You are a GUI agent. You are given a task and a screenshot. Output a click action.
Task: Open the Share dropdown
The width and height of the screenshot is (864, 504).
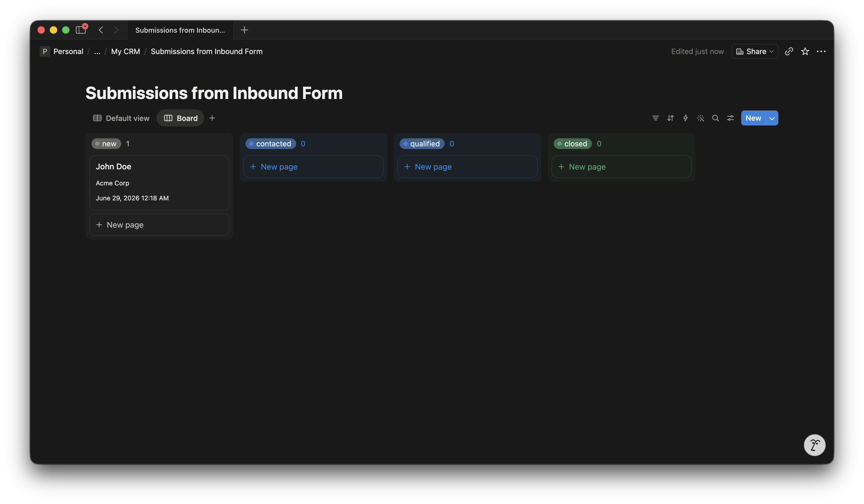point(755,51)
